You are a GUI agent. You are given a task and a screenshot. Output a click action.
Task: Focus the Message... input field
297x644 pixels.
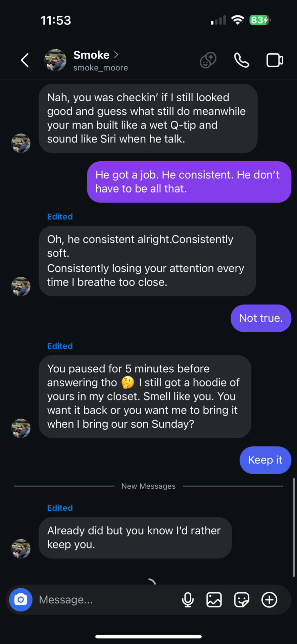(107, 600)
